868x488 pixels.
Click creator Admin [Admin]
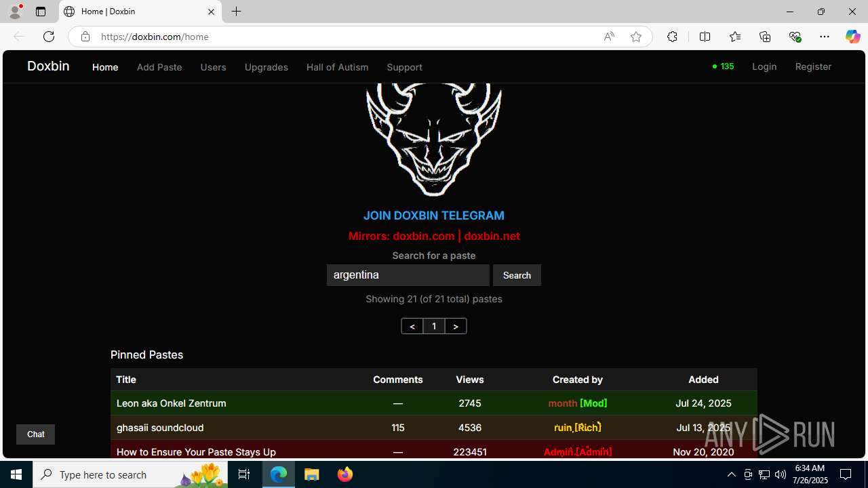(578, 452)
